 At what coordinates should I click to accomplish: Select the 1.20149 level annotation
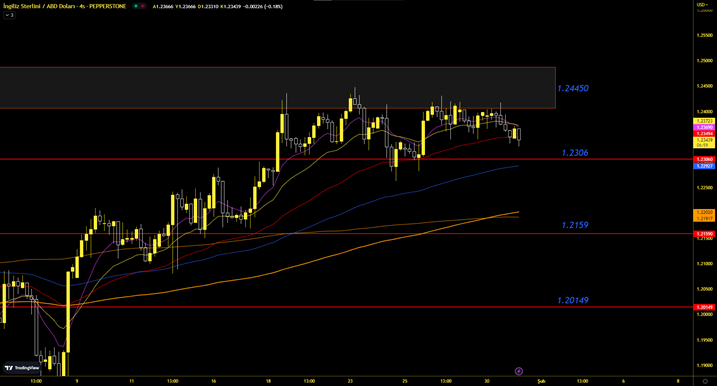(573, 300)
